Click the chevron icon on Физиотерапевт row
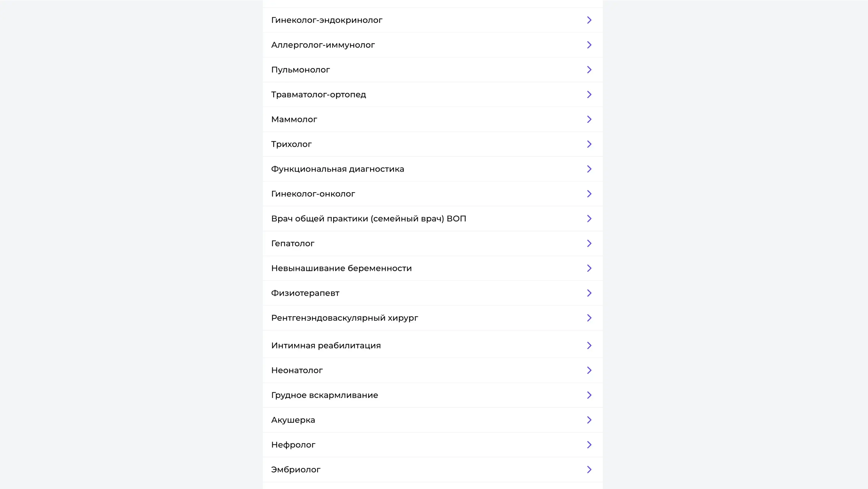 (x=589, y=293)
